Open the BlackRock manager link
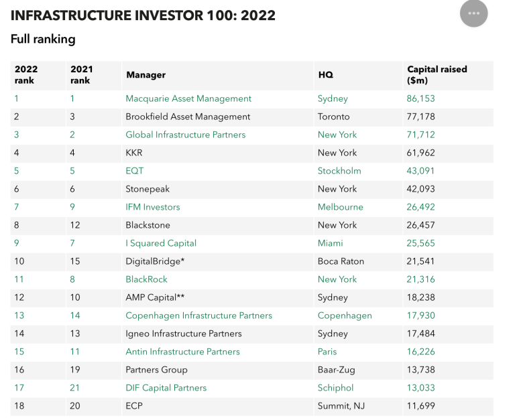Image resolution: width=515 pixels, height=420 pixels. click(146, 279)
